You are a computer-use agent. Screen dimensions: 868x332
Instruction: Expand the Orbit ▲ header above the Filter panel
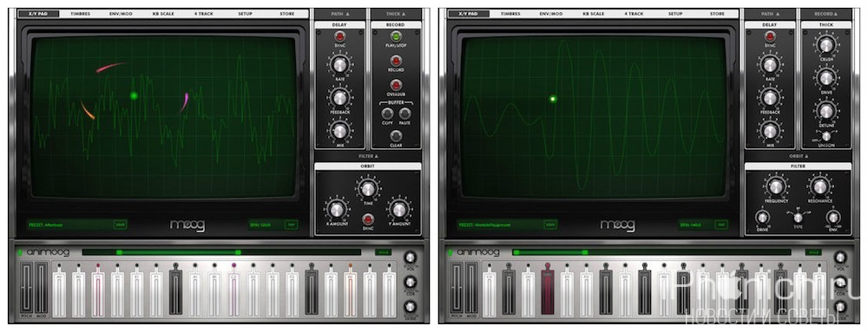(798, 156)
